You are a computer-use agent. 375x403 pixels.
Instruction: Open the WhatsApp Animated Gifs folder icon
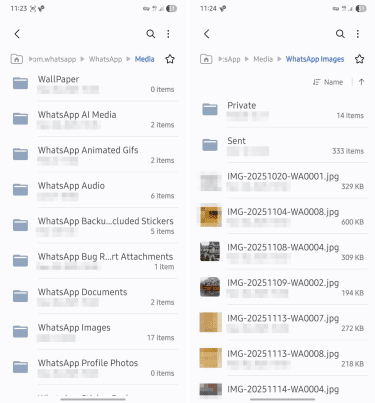pyautogui.click(x=20, y=154)
